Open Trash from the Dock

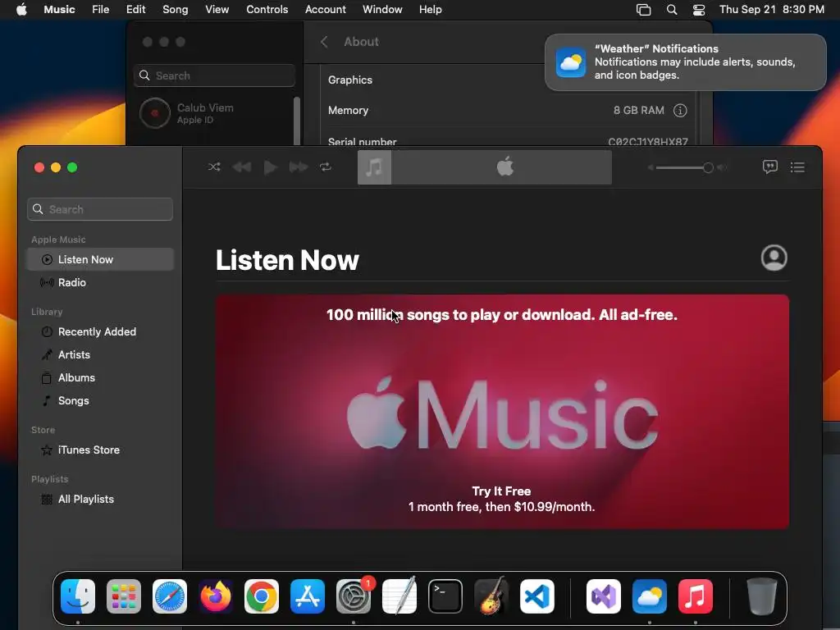pyautogui.click(x=761, y=596)
